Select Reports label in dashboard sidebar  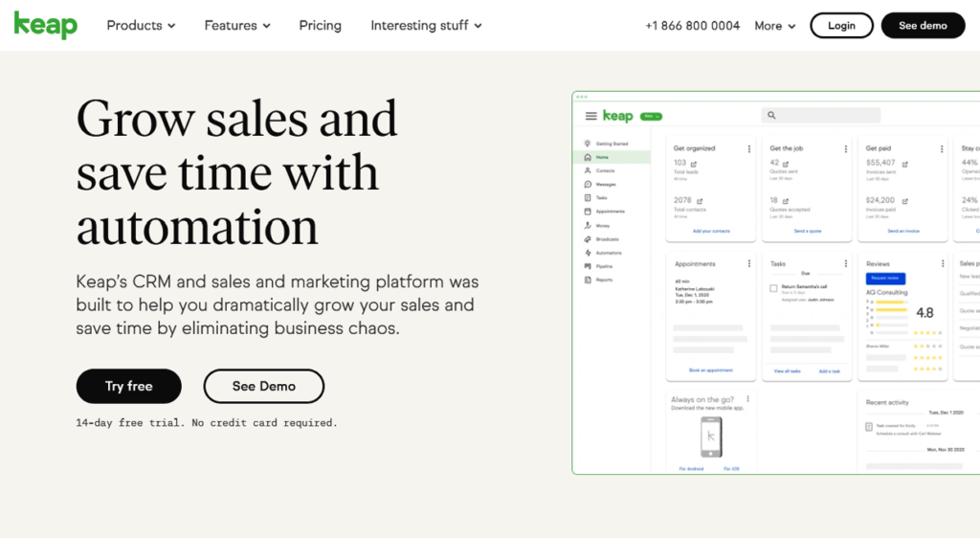tap(604, 280)
